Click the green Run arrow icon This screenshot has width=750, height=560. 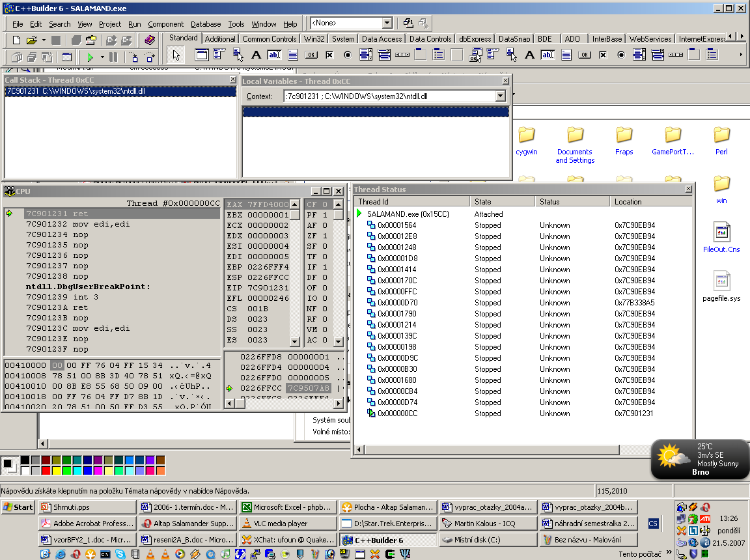90,57
